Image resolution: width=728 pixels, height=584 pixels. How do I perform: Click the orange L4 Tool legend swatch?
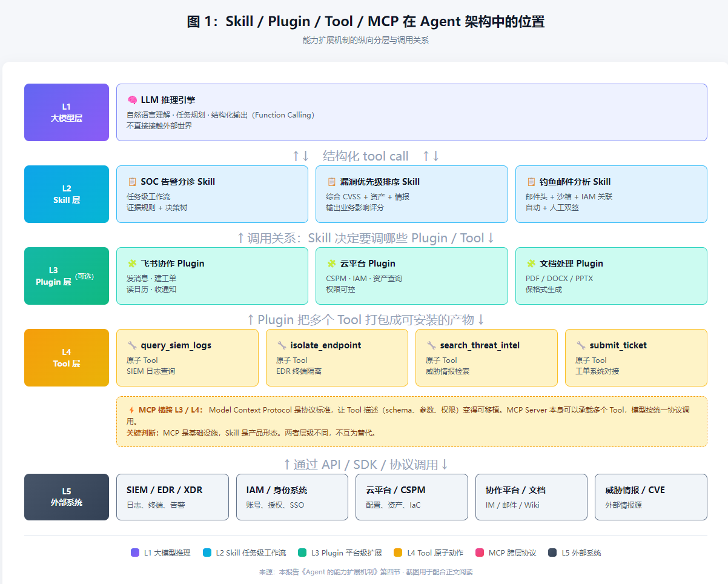pyautogui.click(x=398, y=552)
